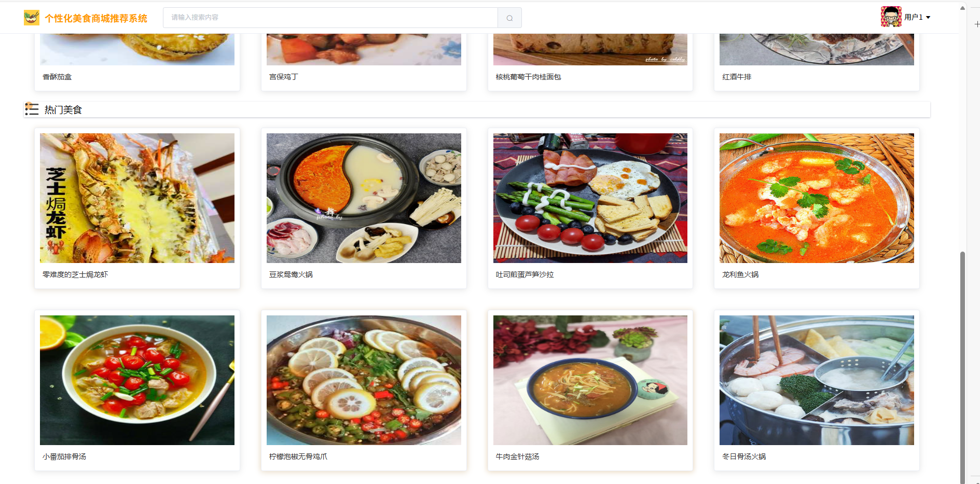980x484 pixels.
Task: Open the 零难度的芝士焗龙虾 photo
Action: [x=137, y=198]
